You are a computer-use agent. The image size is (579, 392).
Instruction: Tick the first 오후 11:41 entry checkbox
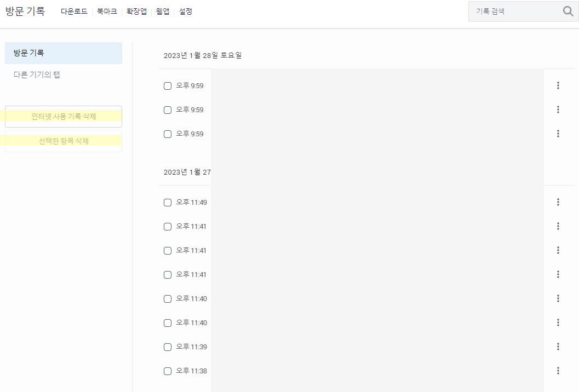point(168,227)
